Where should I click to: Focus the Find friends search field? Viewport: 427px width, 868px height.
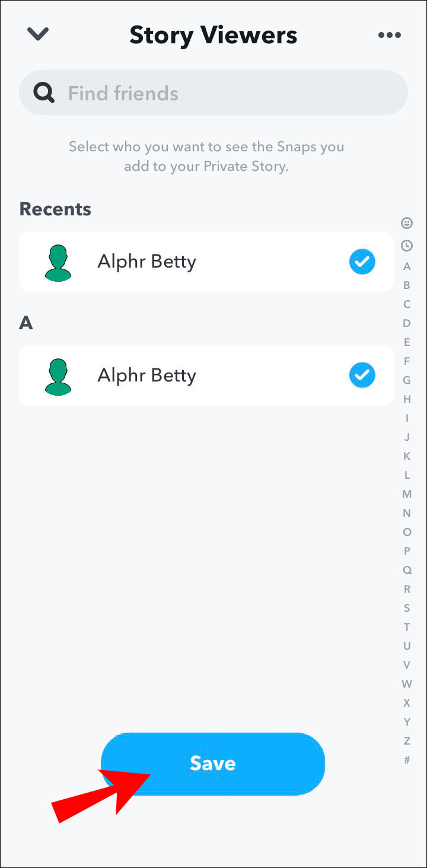pos(225,93)
